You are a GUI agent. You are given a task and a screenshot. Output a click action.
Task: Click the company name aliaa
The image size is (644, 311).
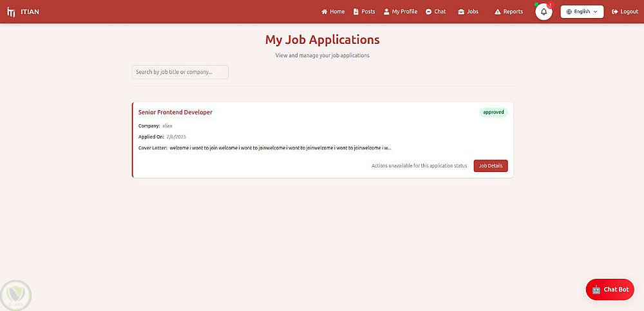(167, 126)
